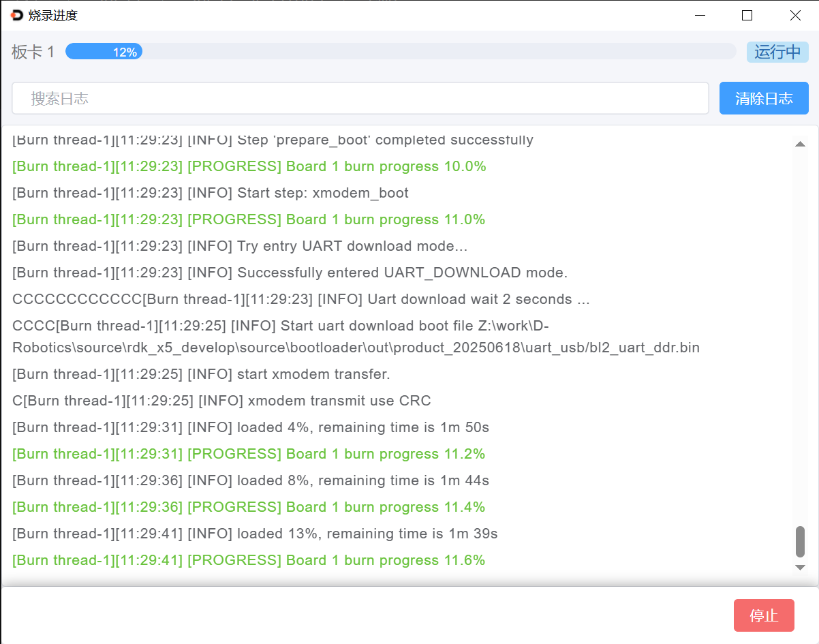
Task: Click the log panel scrollbar thumb
Action: click(x=800, y=541)
